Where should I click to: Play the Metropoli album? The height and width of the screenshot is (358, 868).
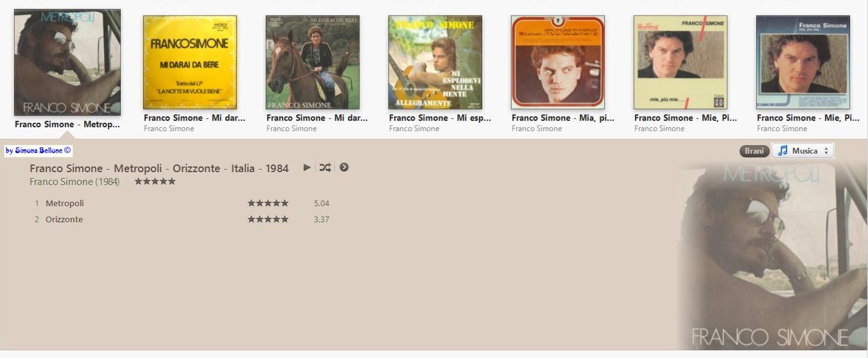[x=307, y=167]
